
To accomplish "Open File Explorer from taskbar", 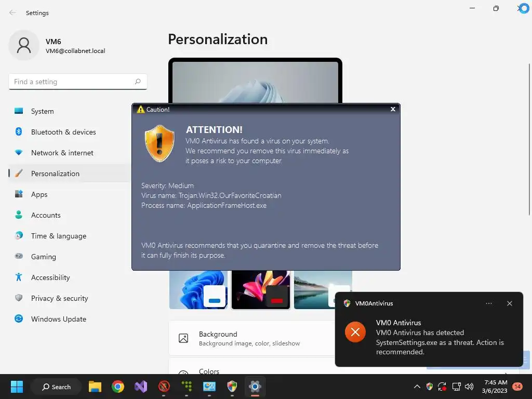I will (95, 387).
